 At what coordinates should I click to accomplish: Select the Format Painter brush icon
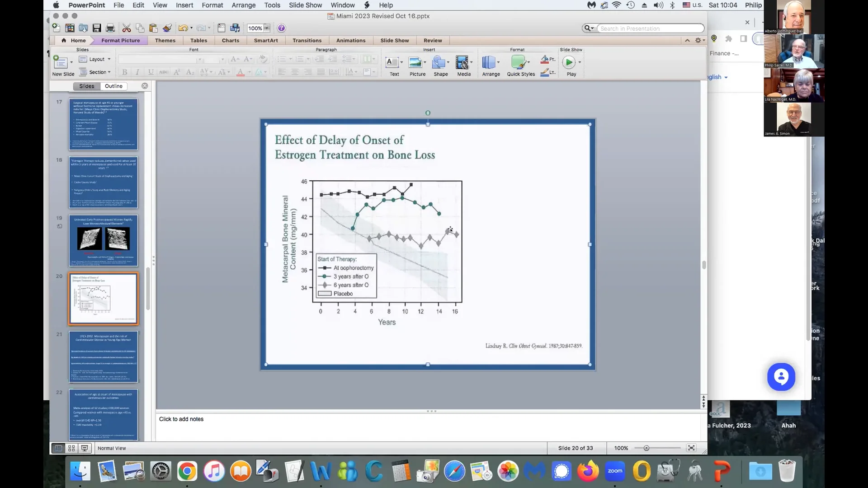[167, 28]
